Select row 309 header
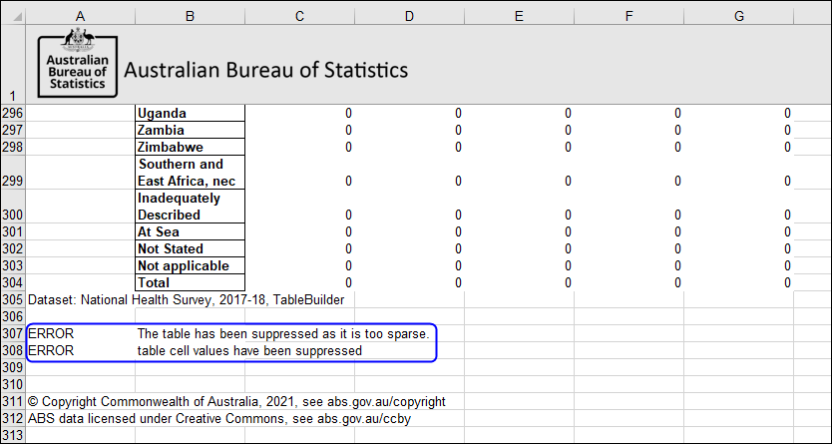832x444 pixels. (x=13, y=368)
